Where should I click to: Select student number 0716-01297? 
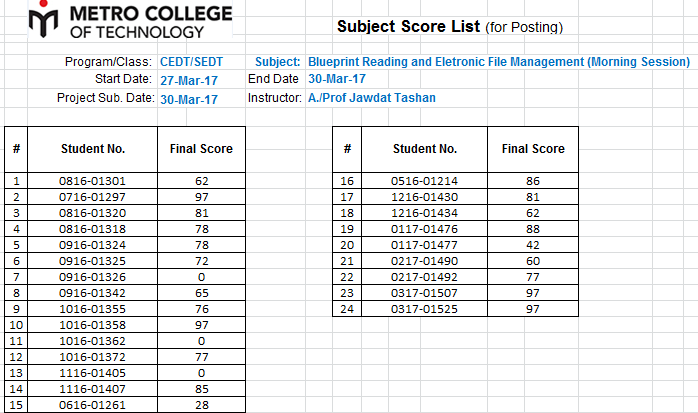click(x=93, y=197)
